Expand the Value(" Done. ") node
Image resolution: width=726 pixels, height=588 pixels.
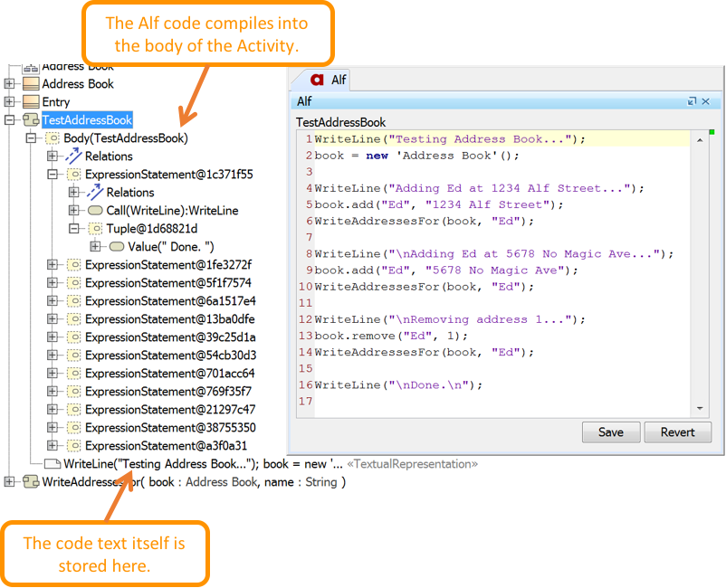coord(95,247)
